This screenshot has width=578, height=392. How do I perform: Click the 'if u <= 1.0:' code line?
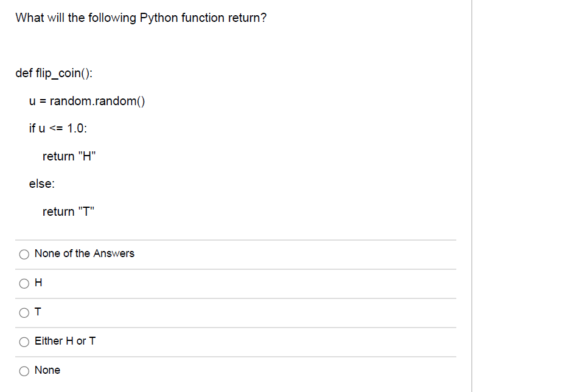tap(58, 128)
